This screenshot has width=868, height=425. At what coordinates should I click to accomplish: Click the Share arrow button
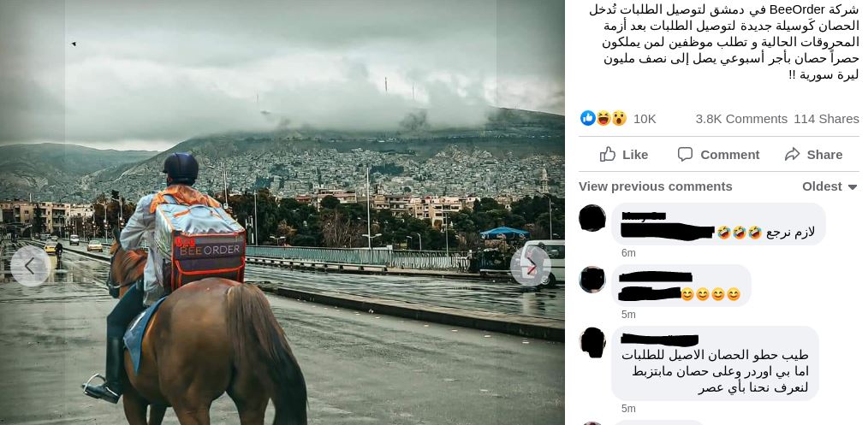coord(813,155)
